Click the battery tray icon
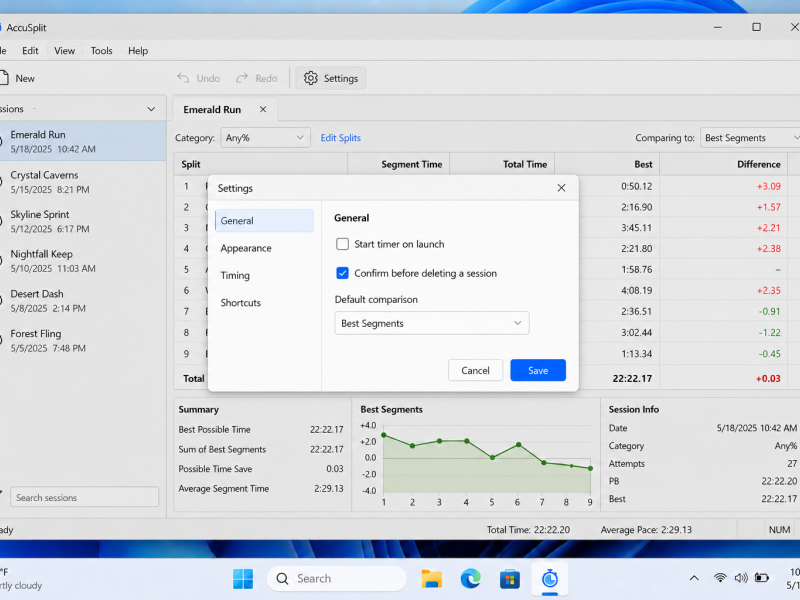This screenshot has height=600, width=800. point(762,578)
